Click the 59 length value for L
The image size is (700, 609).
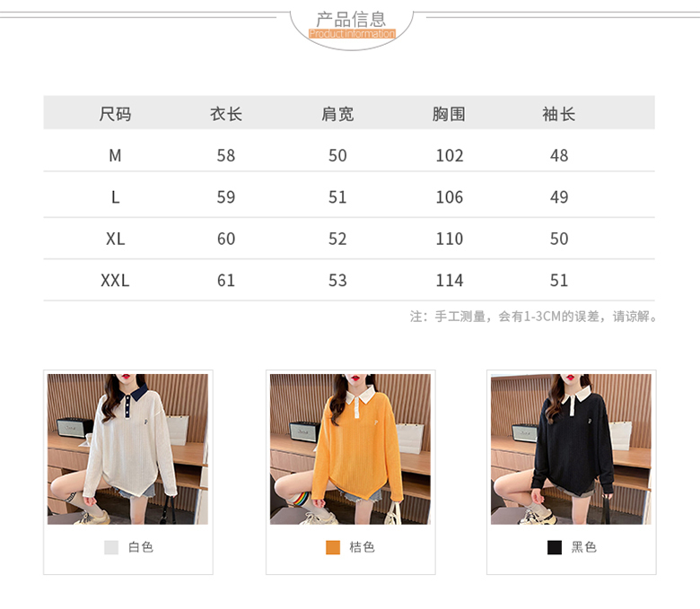pos(226,197)
